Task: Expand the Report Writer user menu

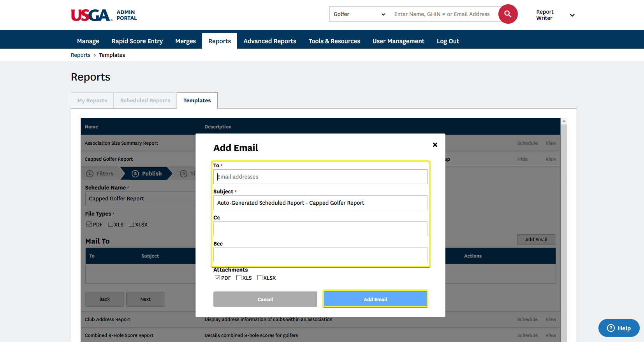Action: (572, 15)
